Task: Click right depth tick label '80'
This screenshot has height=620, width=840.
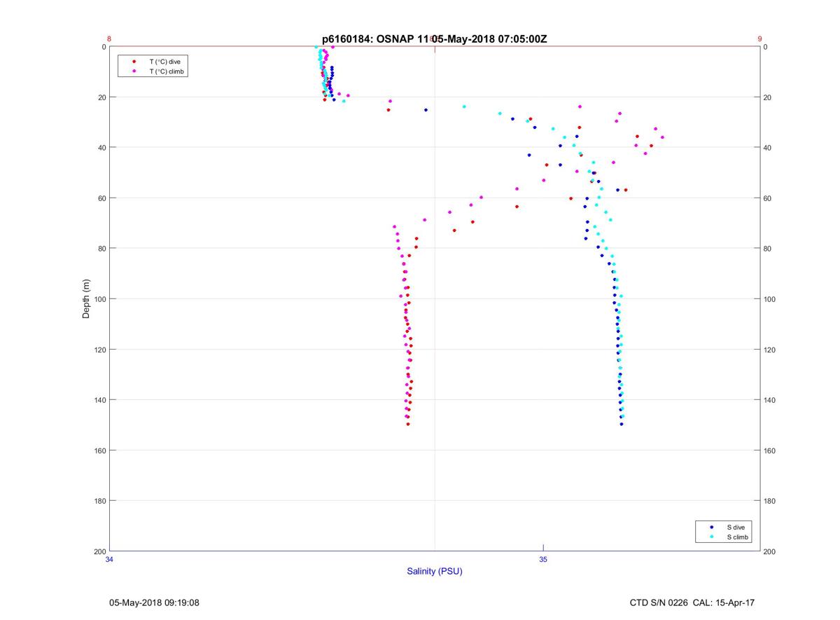Action: (x=767, y=249)
